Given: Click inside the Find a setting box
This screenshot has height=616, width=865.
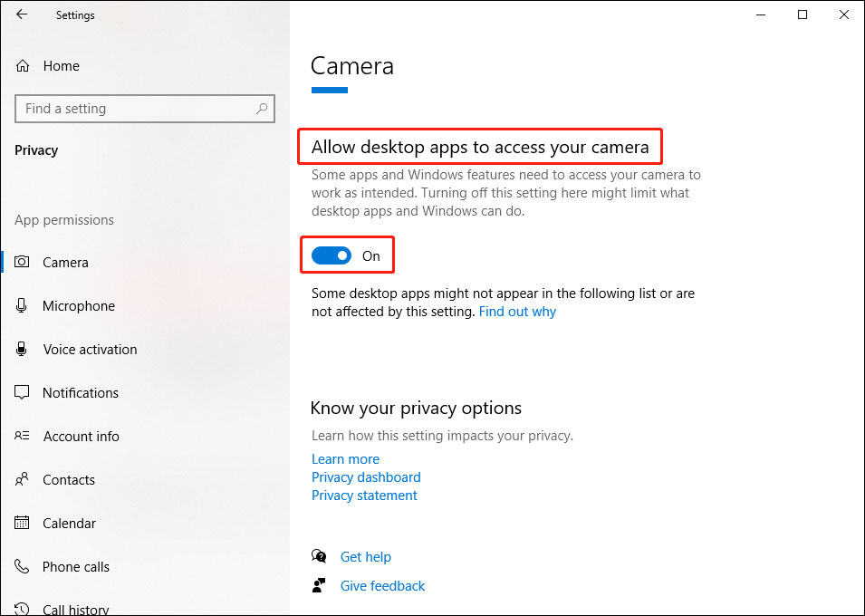Looking at the screenshot, I should pos(136,108).
